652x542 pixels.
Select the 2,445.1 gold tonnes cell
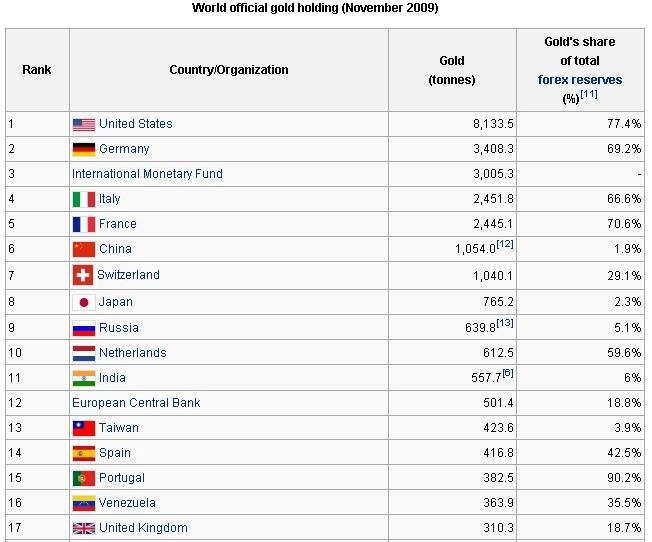click(x=452, y=224)
